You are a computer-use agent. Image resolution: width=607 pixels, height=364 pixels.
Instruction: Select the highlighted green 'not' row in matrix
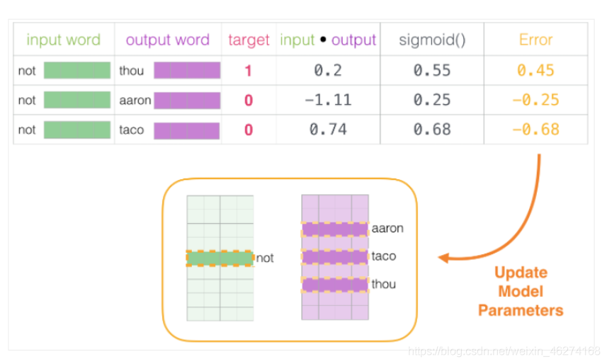pyautogui.click(x=220, y=258)
